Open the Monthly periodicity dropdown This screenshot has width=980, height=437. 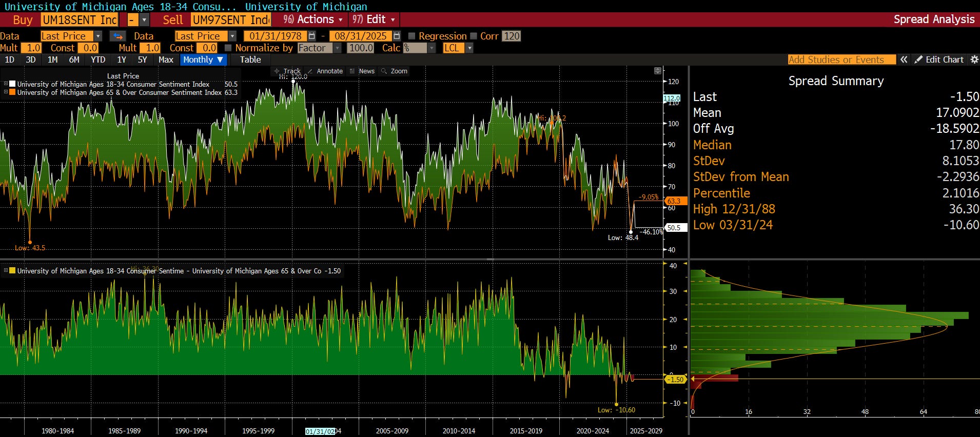[x=203, y=59]
